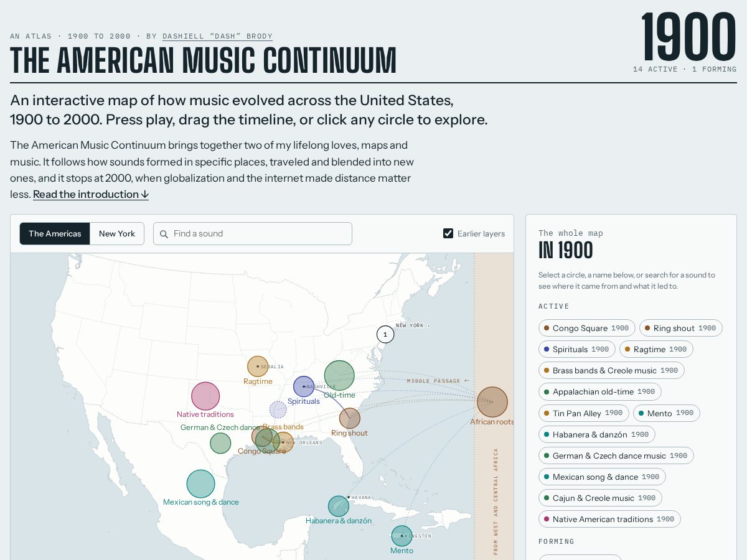Choose the Congo Square 1900 chip

[586, 328]
